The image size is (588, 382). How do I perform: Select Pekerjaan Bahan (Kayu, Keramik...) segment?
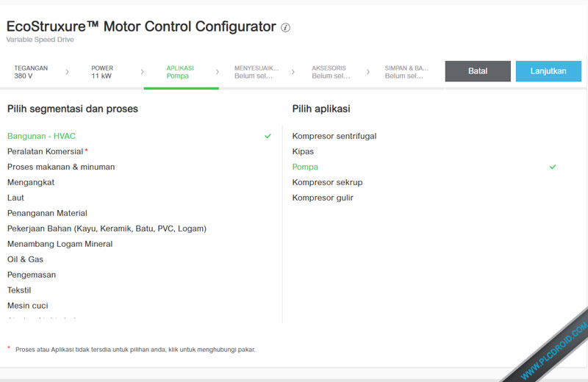pyautogui.click(x=107, y=228)
